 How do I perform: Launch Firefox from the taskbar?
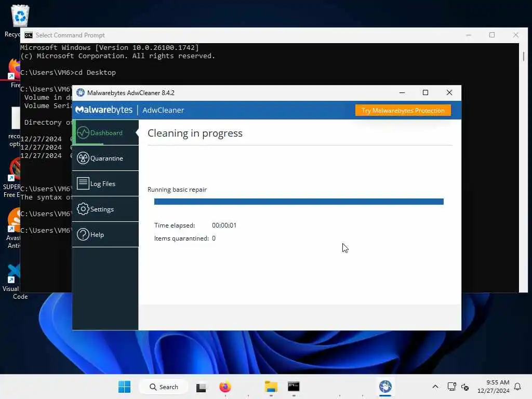(225, 387)
